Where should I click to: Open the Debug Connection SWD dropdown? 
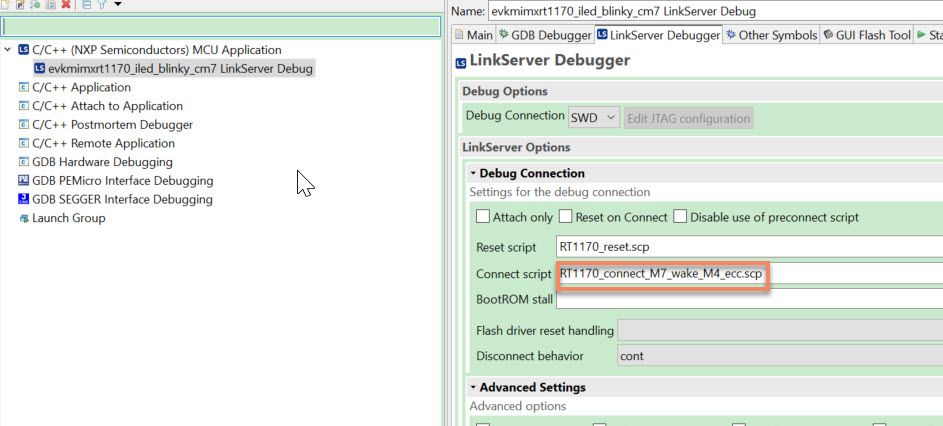pos(594,118)
